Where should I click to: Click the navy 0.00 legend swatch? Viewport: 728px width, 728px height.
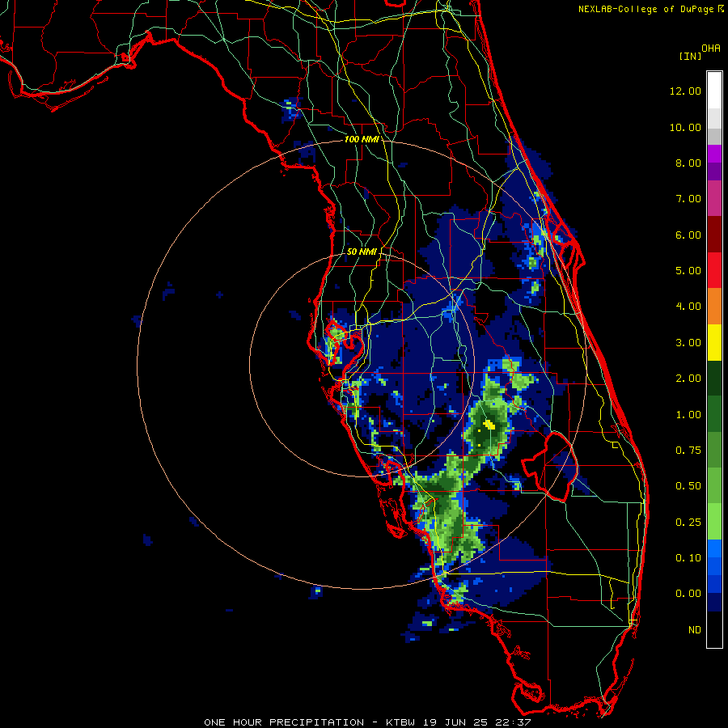714,602
